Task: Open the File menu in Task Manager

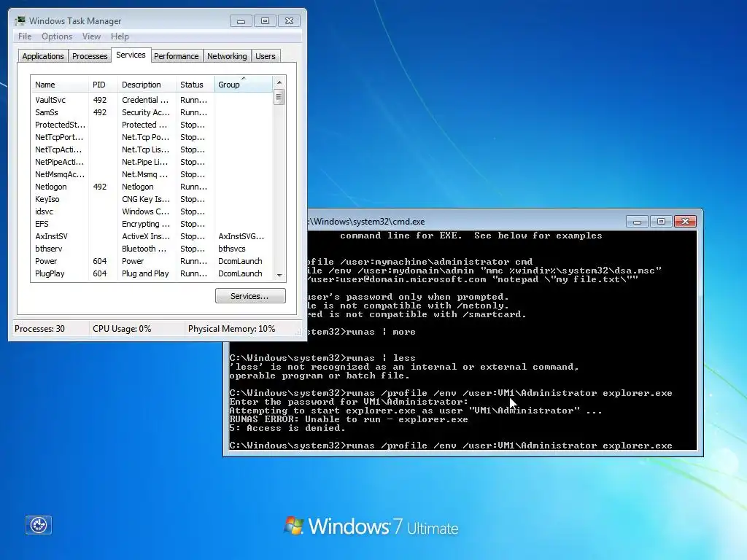Action: pos(25,36)
